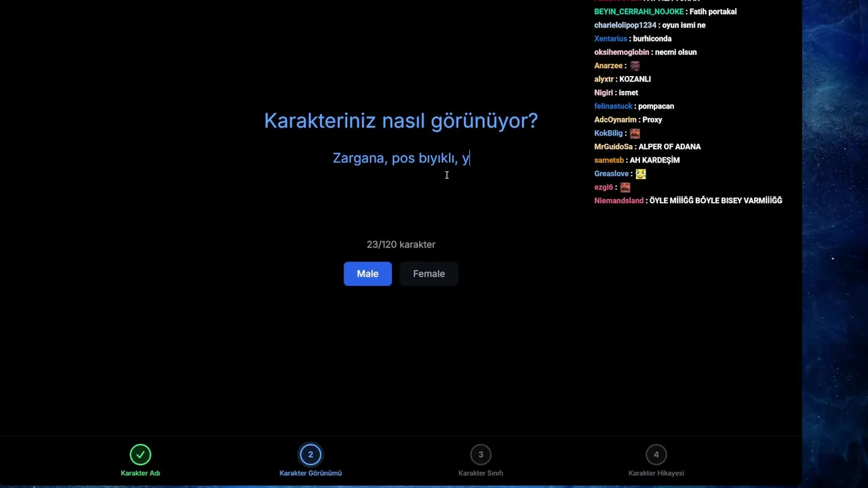Click chat username ezgi6
Viewport: 868px width, 488px height.
[604, 188]
